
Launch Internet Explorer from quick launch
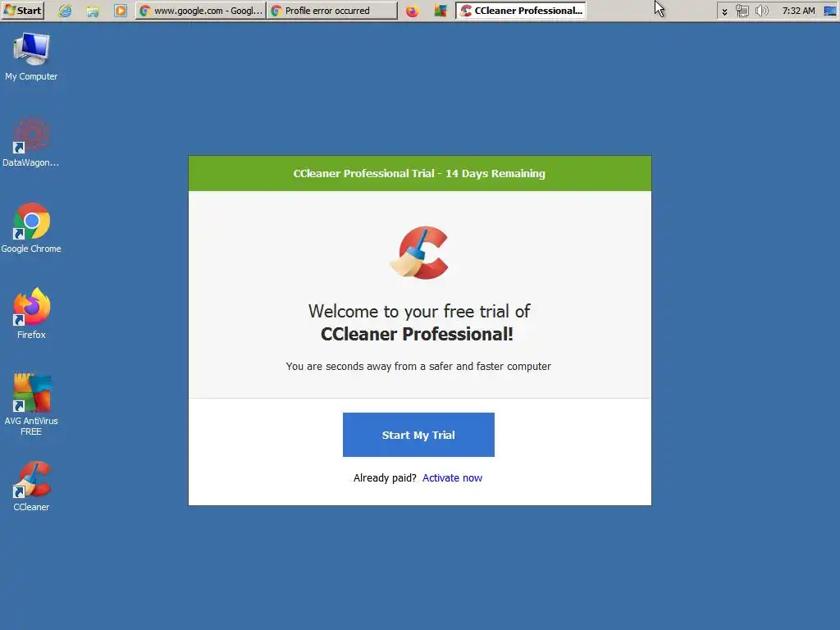(65, 11)
